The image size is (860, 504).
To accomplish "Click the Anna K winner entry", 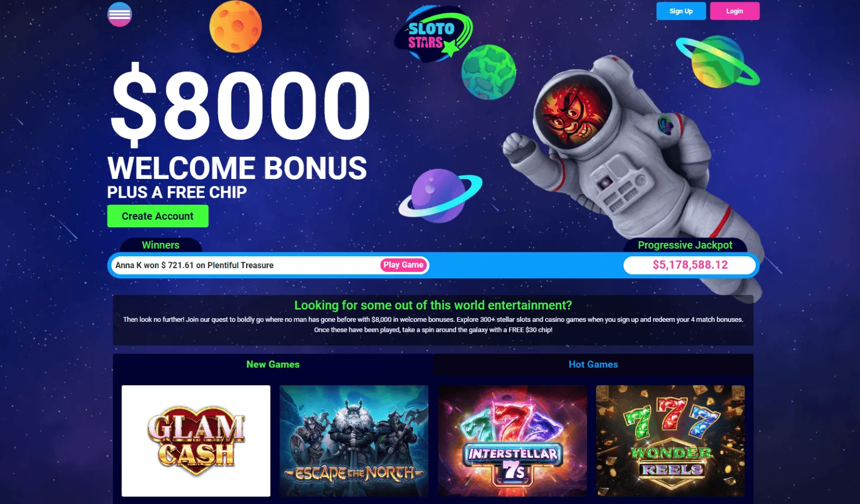I will (195, 265).
